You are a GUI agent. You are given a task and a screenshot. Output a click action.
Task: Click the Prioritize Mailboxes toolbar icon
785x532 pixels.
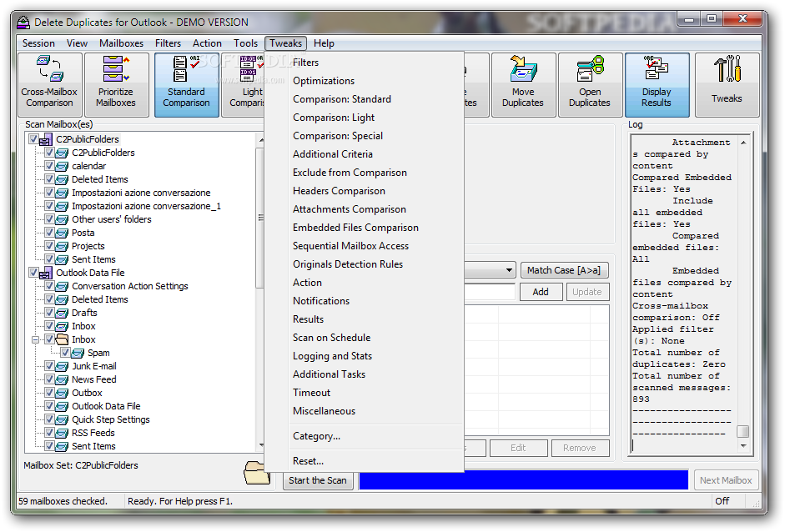pyautogui.click(x=116, y=85)
